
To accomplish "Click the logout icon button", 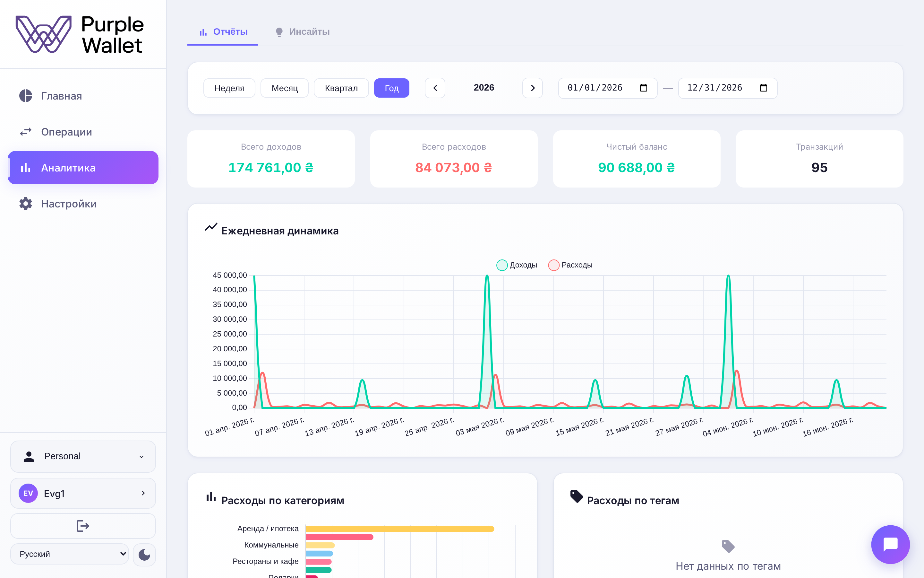I will (x=83, y=526).
